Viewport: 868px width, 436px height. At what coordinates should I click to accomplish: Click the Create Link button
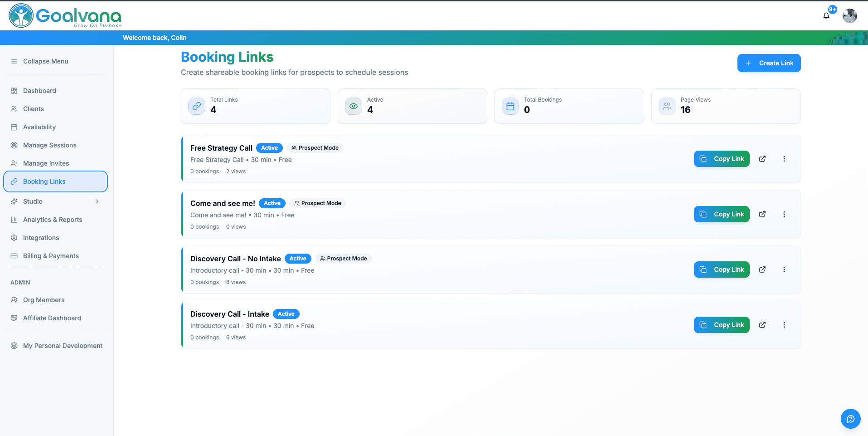pyautogui.click(x=769, y=63)
